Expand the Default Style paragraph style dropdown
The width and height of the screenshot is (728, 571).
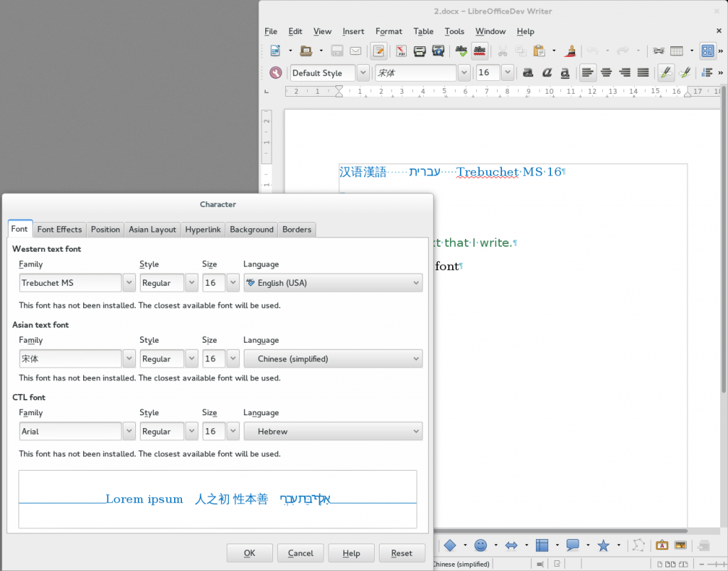pyautogui.click(x=363, y=73)
